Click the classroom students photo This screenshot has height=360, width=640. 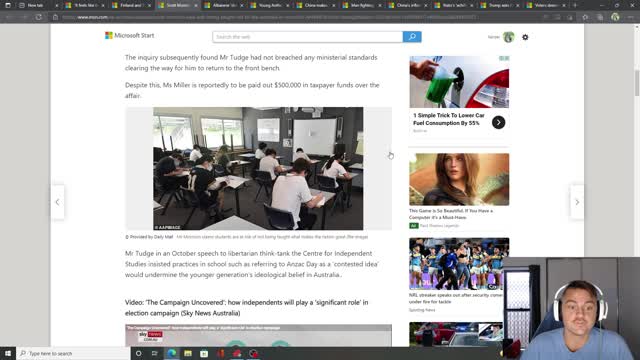point(258,169)
